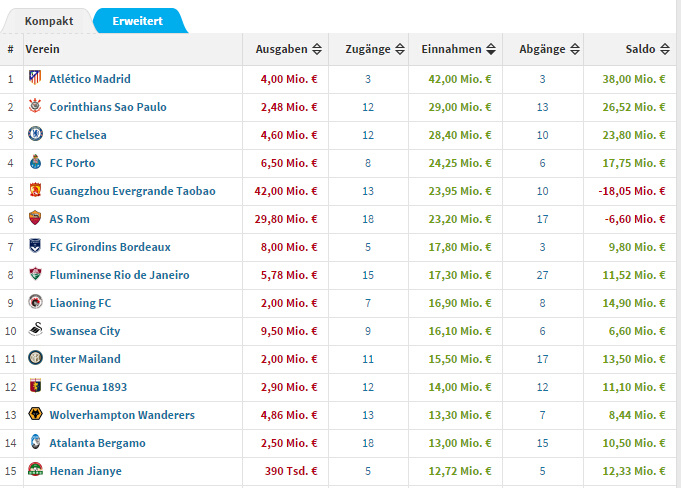Image resolution: width=681 pixels, height=488 pixels.
Task: Open the FC Porto club link
Action: pos(73,163)
